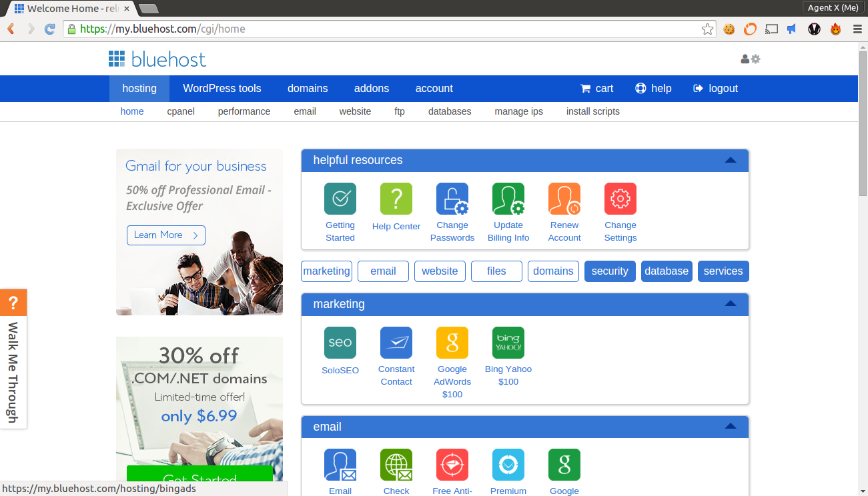Open the Walk Me Through side tab

tap(13, 373)
